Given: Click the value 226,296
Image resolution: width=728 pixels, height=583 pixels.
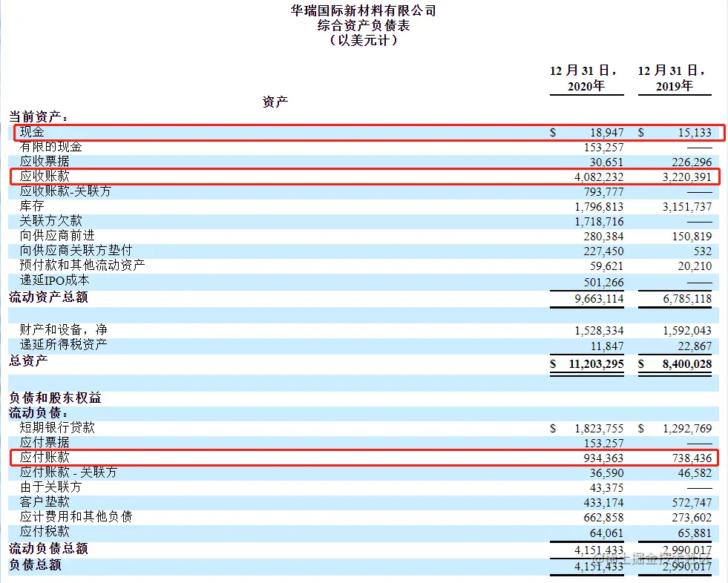Looking at the screenshot, I should click(692, 162).
